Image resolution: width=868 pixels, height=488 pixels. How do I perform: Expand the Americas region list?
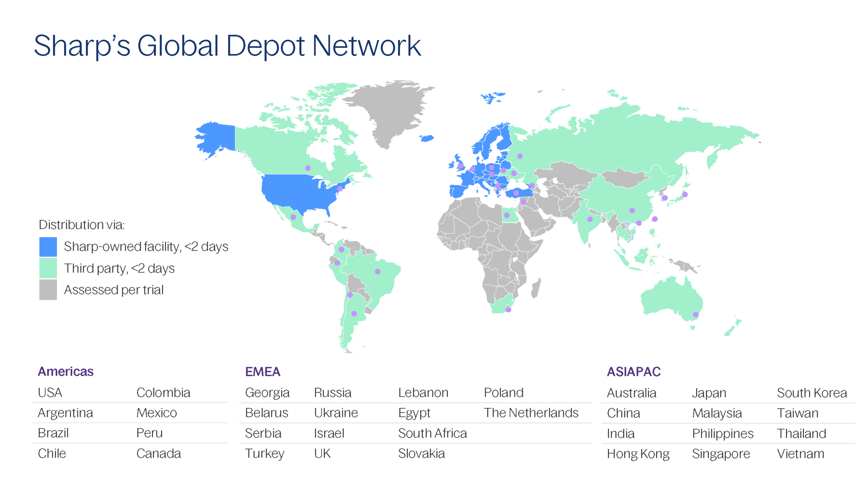point(66,371)
